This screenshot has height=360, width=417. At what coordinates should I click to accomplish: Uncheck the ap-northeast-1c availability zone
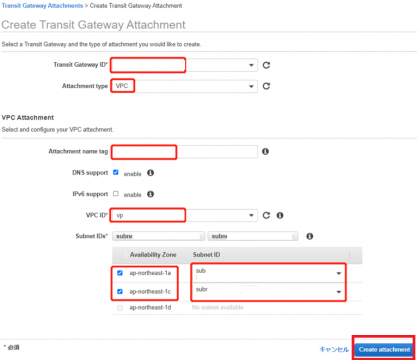click(x=120, y=292)
